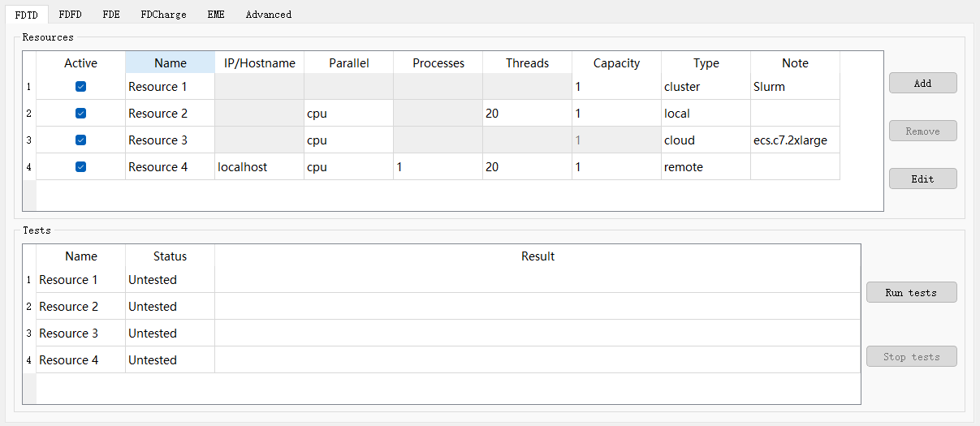Disable Active checkbox for Resource 3
The height and width of the screenshot is (426, 980).
coord(80,140)
